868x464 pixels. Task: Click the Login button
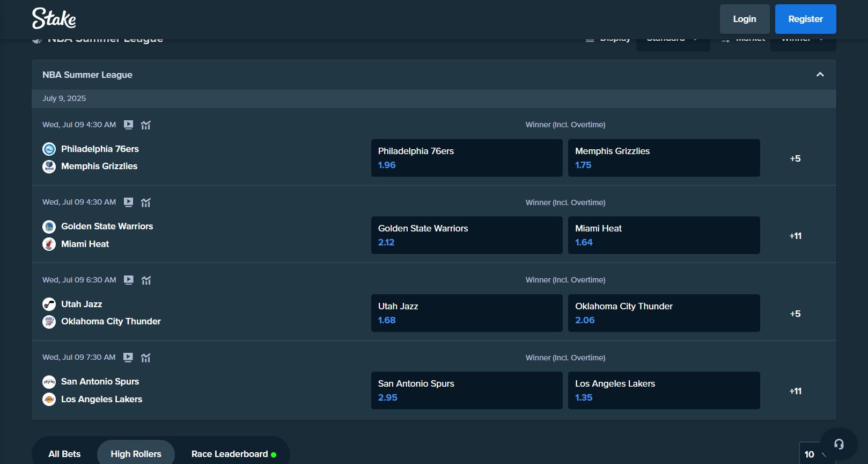coord(744,19)
